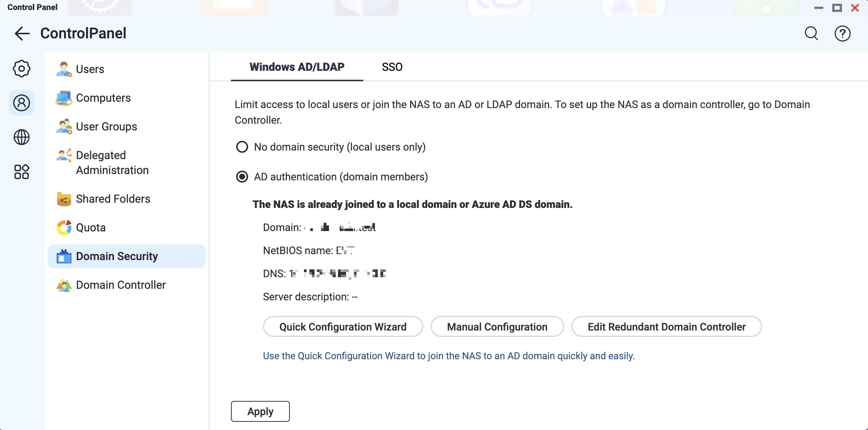This screenshot has width=868, height=430.
Task: Select No domain security radio option
Action: tap(242, 147)
